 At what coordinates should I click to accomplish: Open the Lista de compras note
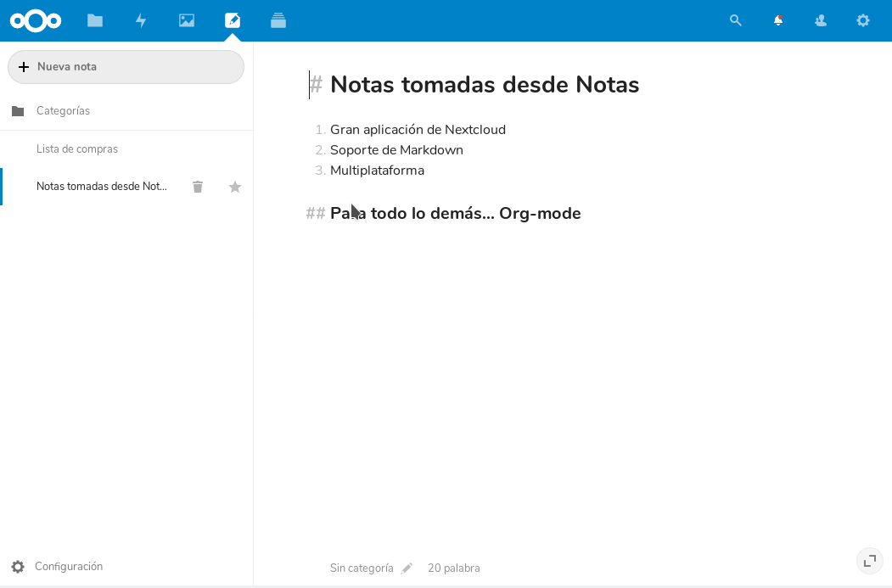pos(126,149)
